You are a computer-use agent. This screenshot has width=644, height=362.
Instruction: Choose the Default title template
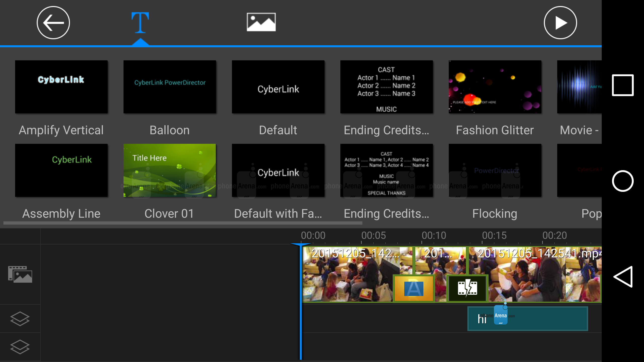(x=278, y=87)
